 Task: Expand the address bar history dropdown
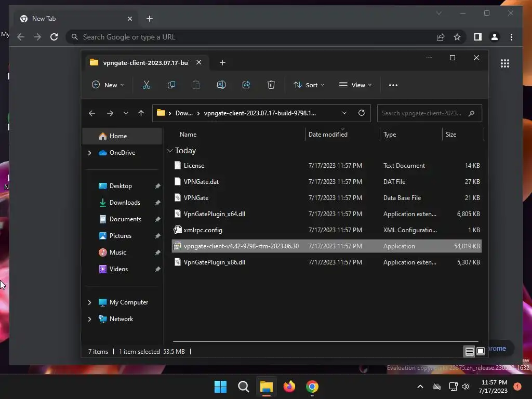(344, 113)
